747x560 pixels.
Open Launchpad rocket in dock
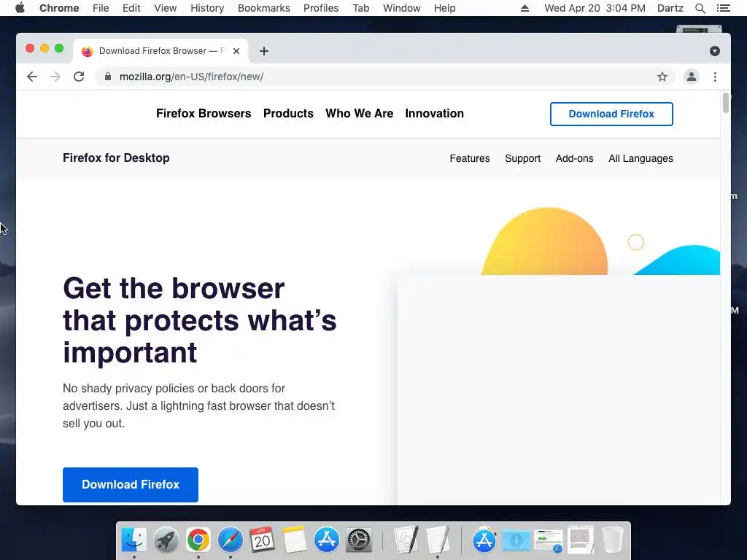pos(166,540)
